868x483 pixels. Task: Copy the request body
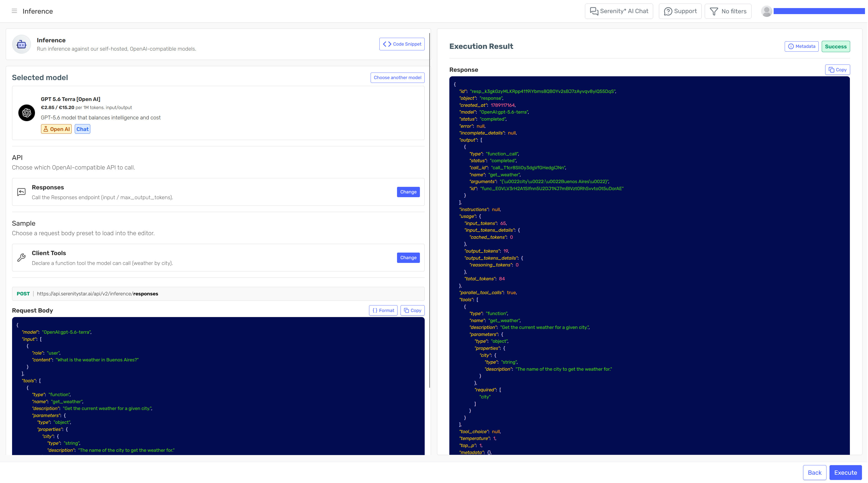tap(412, 310)
